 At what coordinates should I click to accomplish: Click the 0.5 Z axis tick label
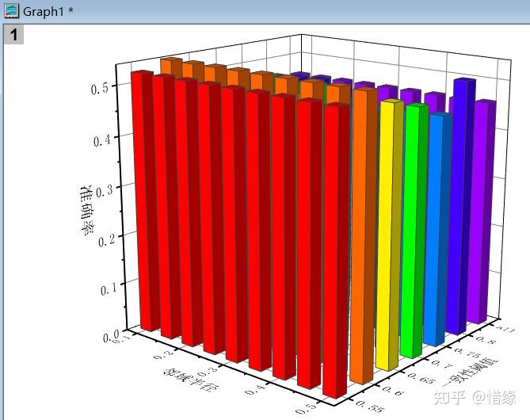point(100,89)
